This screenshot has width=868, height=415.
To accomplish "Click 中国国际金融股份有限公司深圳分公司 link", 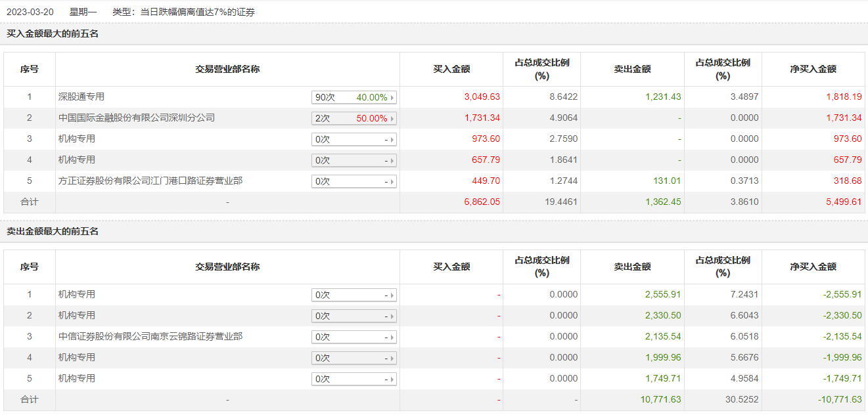I will [137, 118].
